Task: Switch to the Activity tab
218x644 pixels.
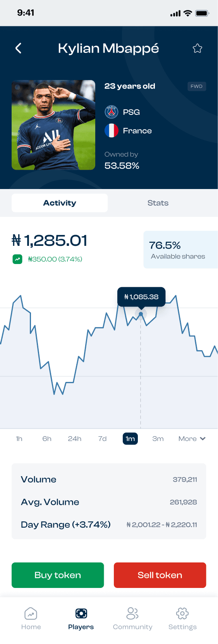Action: click(x=60, y=203)
